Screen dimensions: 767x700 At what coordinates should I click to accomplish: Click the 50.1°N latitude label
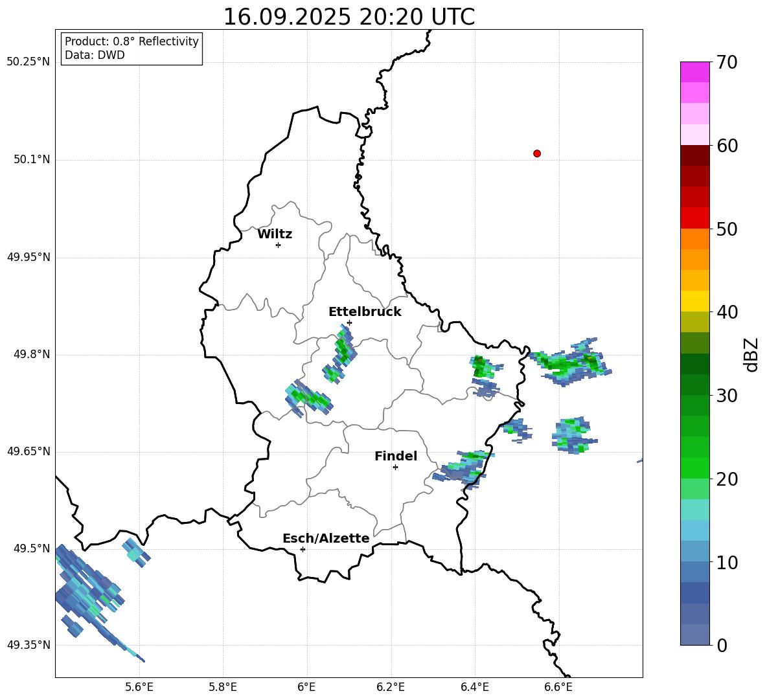click(31, 160)
